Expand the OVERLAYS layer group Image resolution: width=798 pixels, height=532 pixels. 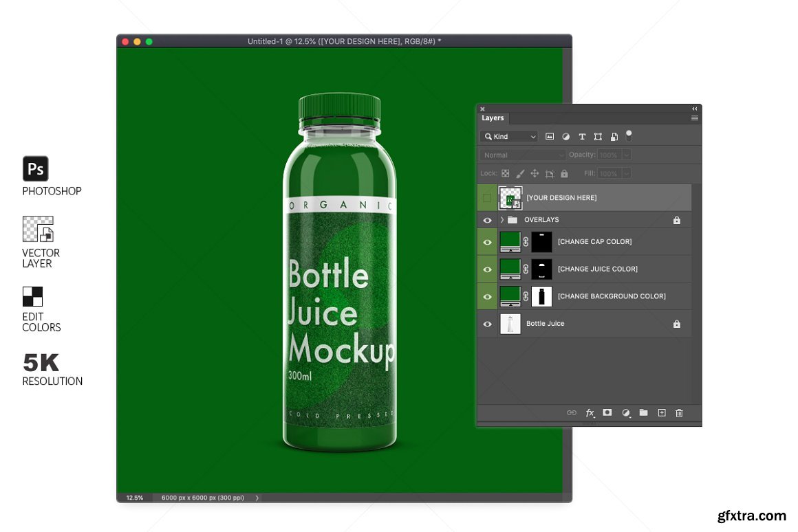[x=502, y=220]
